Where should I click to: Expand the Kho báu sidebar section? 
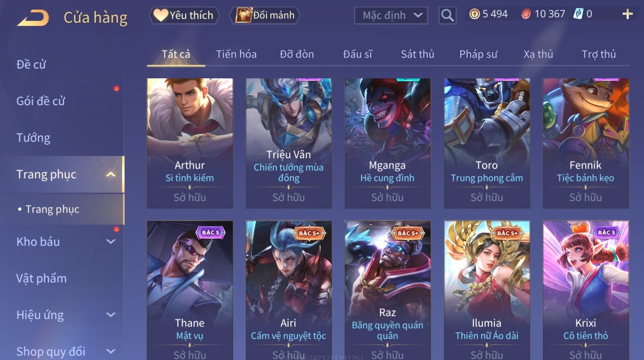111,242
